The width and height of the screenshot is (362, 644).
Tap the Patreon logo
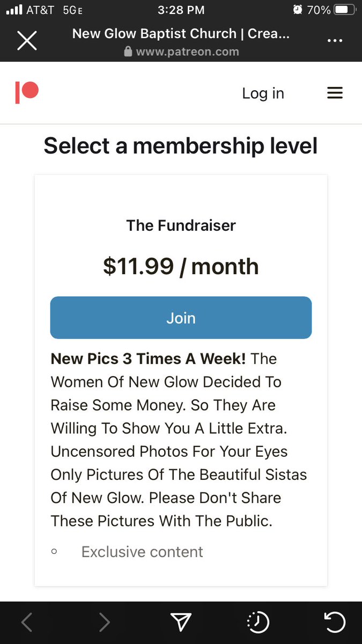(27, 93)
